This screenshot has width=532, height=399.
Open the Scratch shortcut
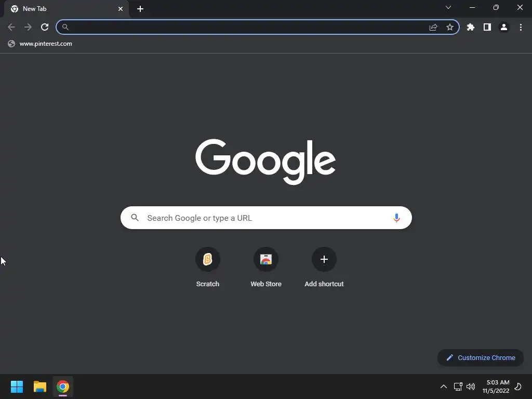(208, 268)
